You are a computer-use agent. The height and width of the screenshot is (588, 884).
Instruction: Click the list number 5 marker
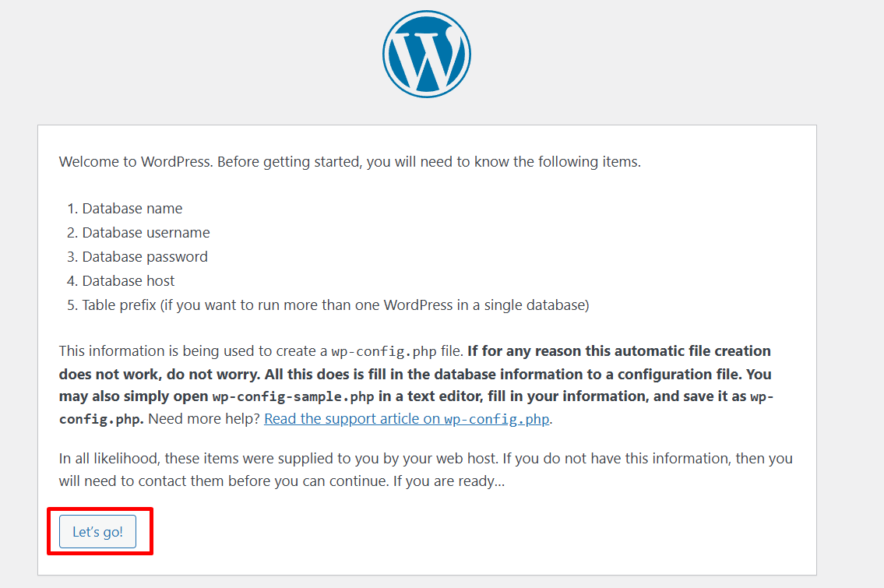point(72,305)
